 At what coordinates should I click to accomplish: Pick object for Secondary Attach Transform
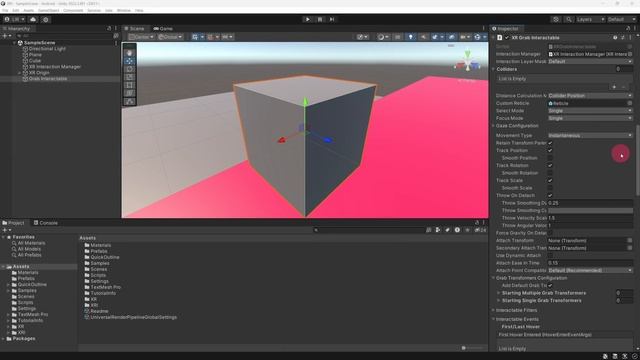point(630,248)
